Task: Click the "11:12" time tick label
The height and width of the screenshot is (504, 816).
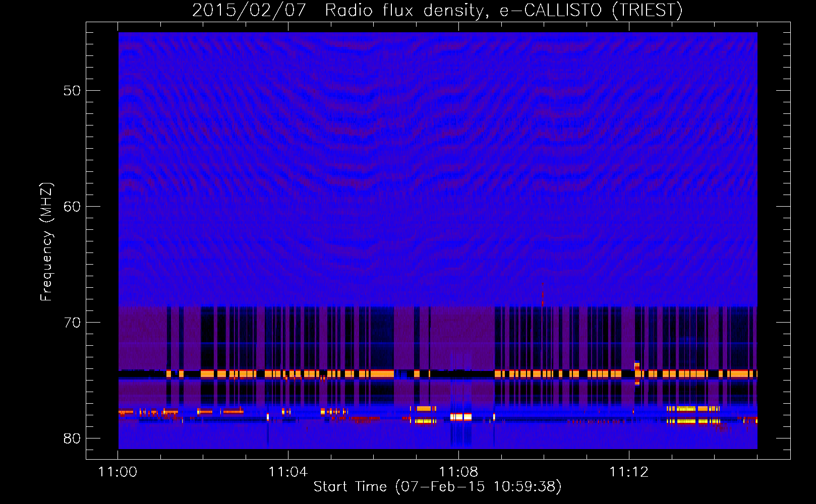Action: pos(629,472)
